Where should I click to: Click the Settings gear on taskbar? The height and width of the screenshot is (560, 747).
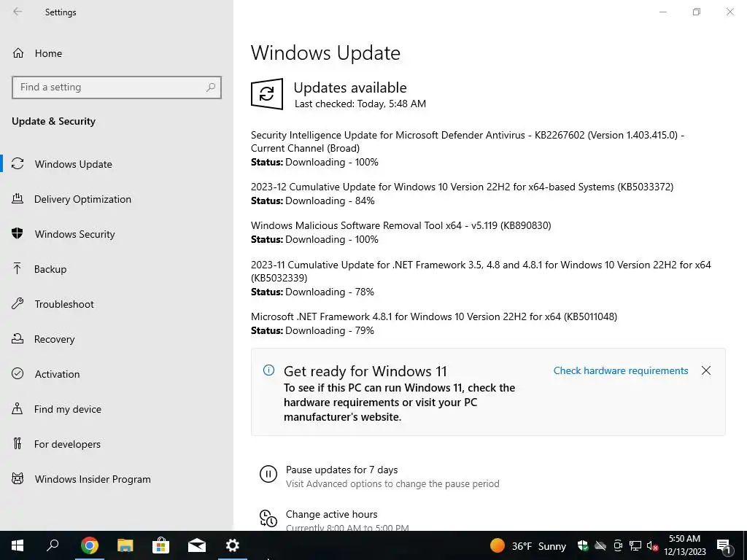click(x=233, y=545)
